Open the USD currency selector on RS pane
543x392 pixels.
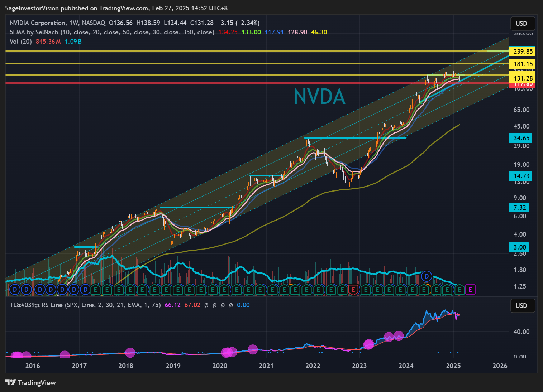pyautogui.click(x=523, y=306)
